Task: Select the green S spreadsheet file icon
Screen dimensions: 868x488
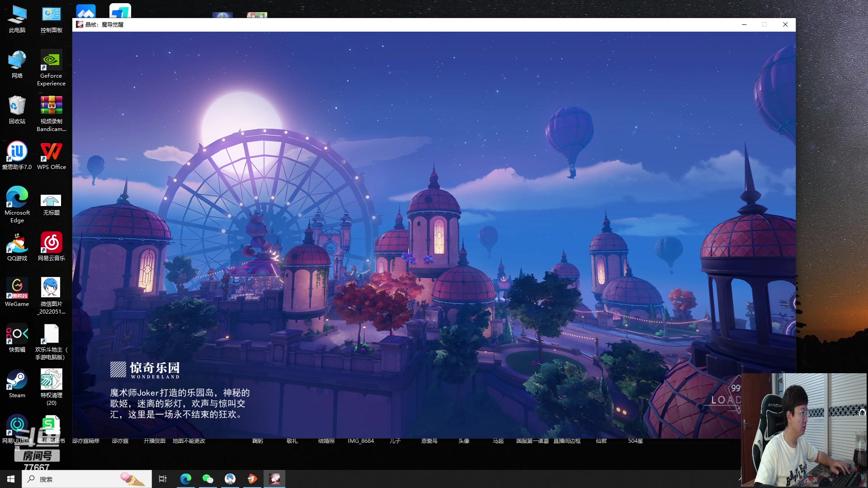Action: tap(51, 426)
